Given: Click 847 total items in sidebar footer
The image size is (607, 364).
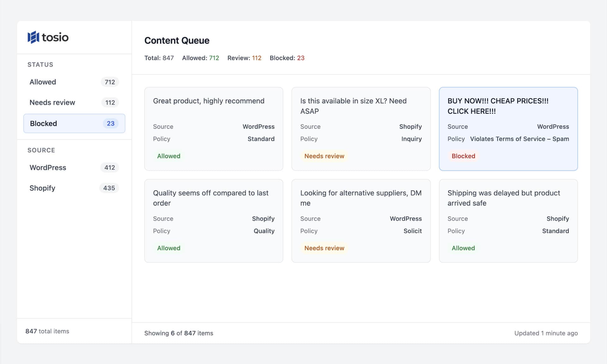Looking at the screenshot, I should (47, 331).
